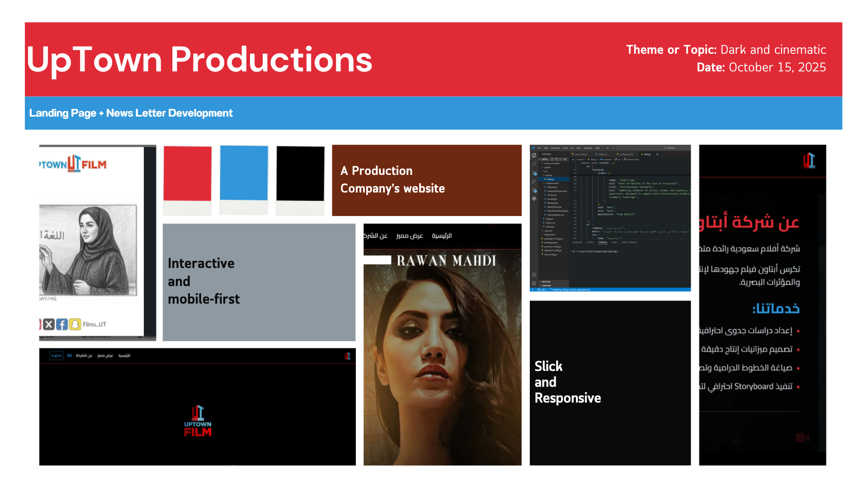Viewport: 868px width, 488px height.
Task: Open the Extensions activity bar icon
Action: [x=534, y=190]
